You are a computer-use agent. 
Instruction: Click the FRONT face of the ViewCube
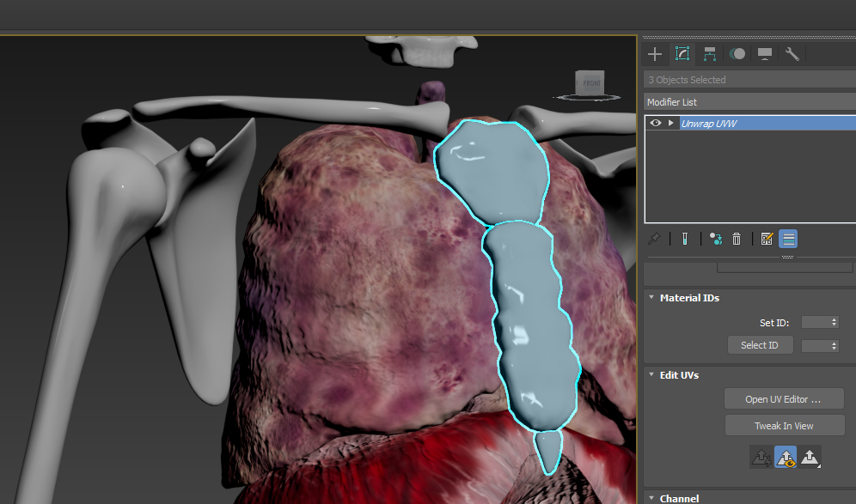pos(591,83)
